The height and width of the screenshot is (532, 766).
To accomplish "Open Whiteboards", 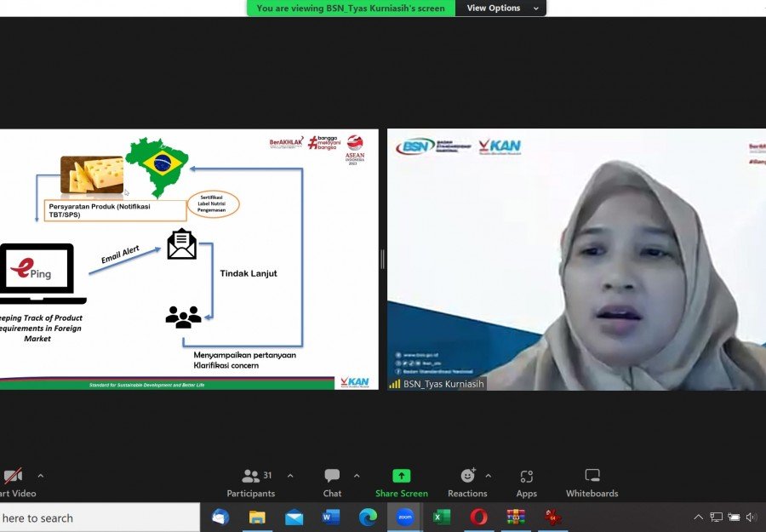I will click(592, 483).
